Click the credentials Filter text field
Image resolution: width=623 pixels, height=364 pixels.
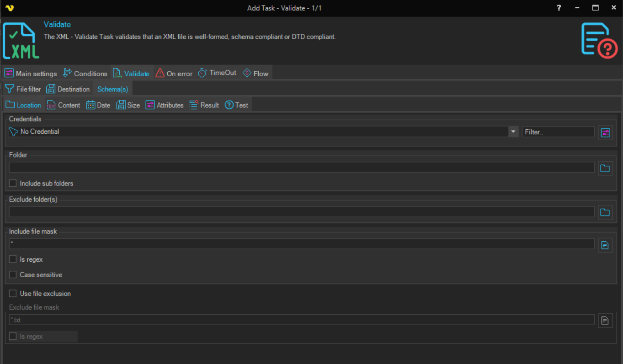(x=558, y=132)
